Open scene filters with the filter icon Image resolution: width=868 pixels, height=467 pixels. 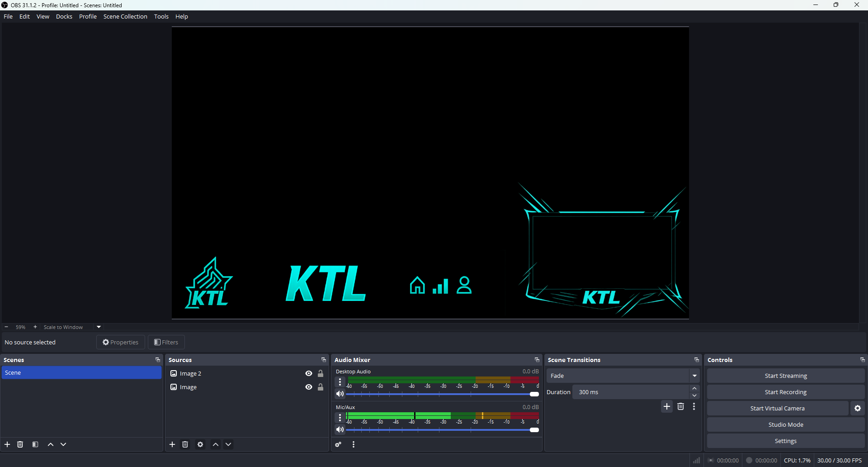tap(35, 444)
